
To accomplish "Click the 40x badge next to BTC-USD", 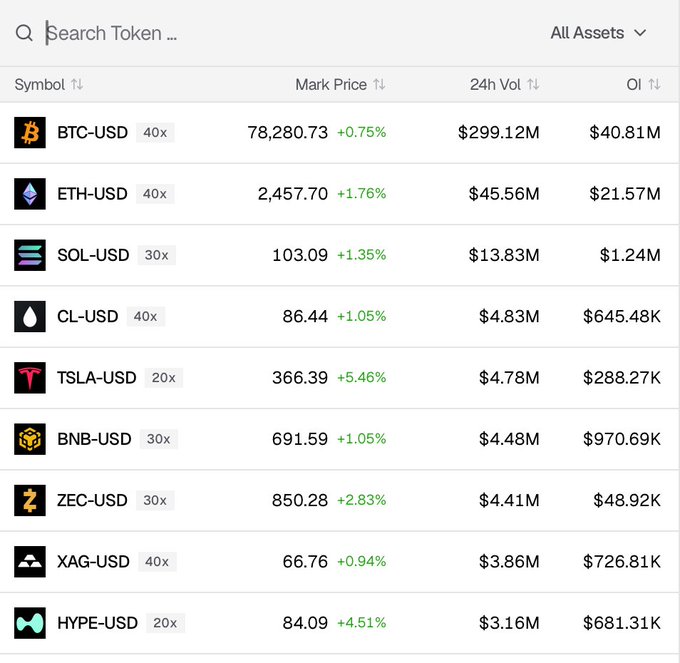I will tap(155, 132).
